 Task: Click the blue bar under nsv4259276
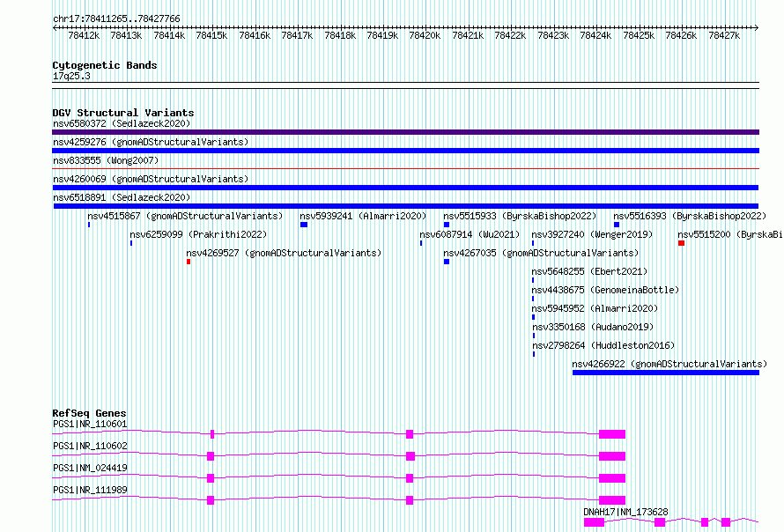pos(405,151)
